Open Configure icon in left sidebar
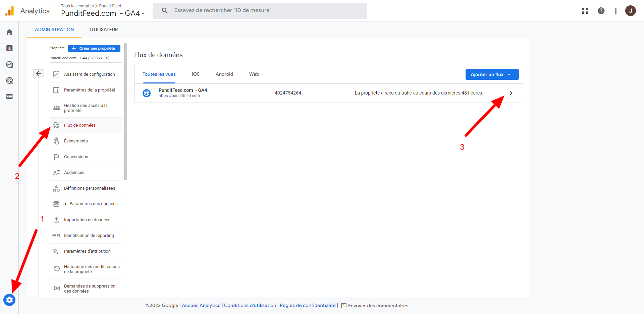Image resolution: width=644 pixels, height=314 pixels. pyautogui.click(x=9, y=97)
